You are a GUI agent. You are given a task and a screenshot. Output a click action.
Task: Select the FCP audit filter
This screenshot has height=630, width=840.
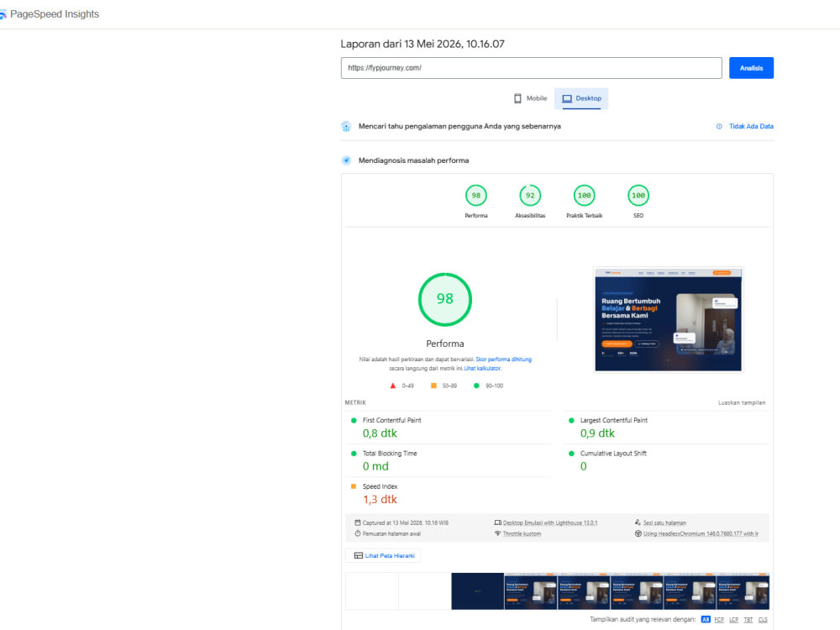[719, 620]
